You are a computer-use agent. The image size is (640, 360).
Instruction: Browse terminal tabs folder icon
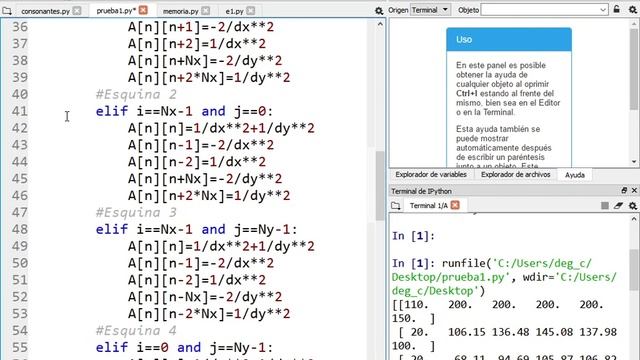tap(396, 205)
